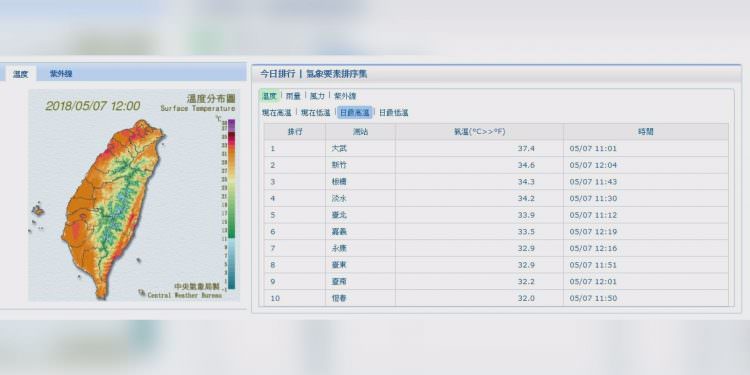
Task: Open the 風力 ranking category
Action: (317, 96)
